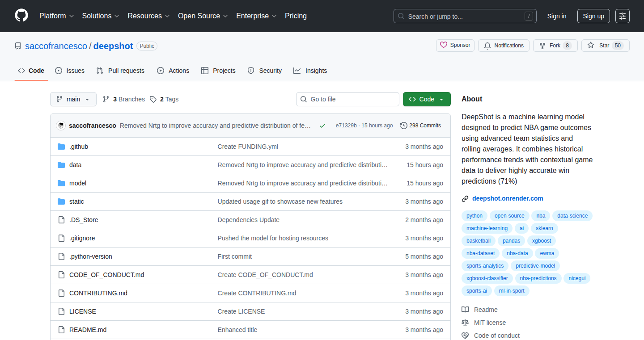The width and height of the screenshot is (644, 340).
Task: Click the Go to file search box
Action: coord(347,99)
